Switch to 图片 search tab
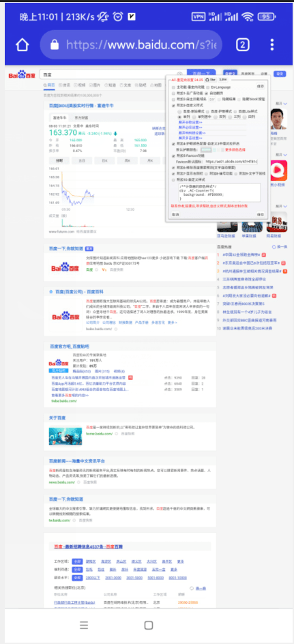Viewport: 294px width, 644px height. point(94,85)
